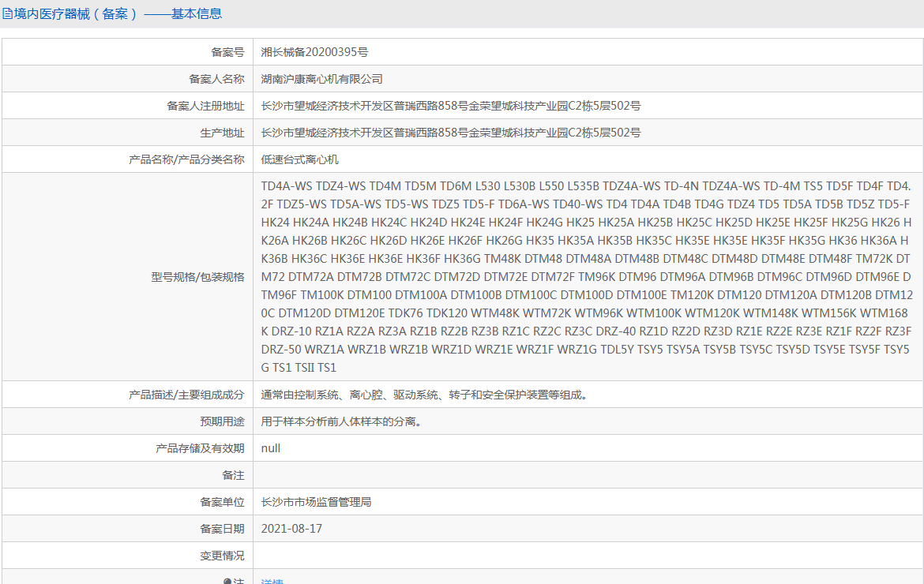The image size is (924, 584).
Task: Click the filing date 2021-08-17
Action: pos(291,530)
